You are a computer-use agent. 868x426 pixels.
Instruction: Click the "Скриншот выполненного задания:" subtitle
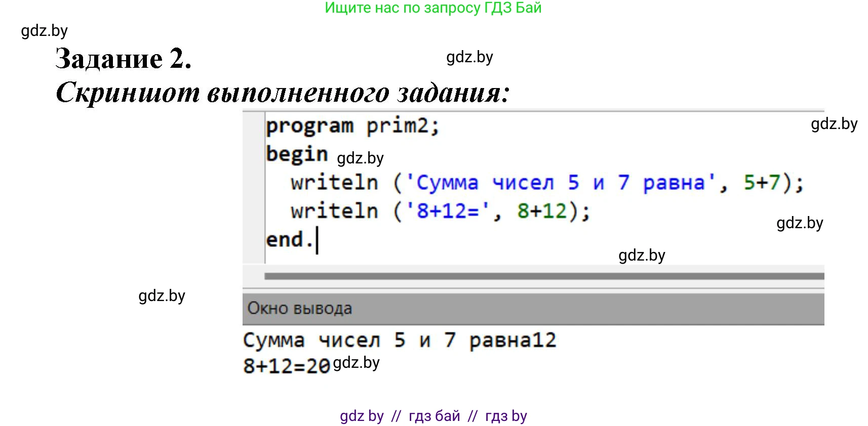coord(282,93)
